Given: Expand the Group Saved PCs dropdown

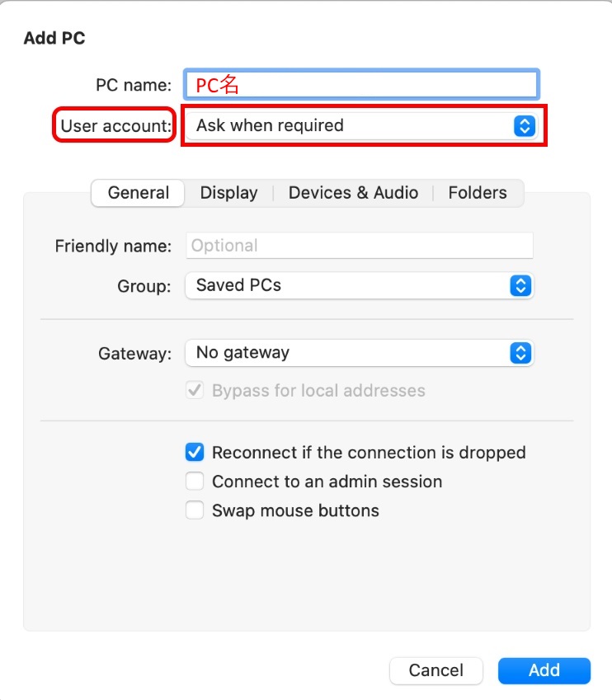Looking at the screenshot, I should [360, 285].
